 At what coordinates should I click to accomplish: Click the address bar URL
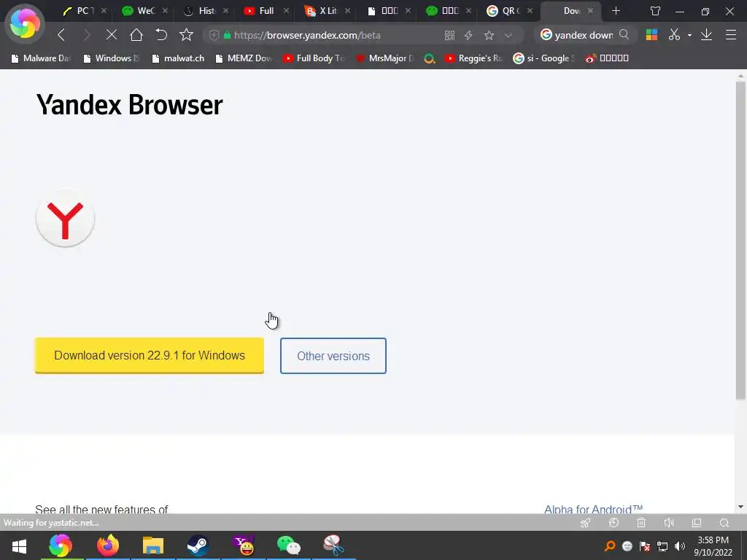[x=307, y=35]
